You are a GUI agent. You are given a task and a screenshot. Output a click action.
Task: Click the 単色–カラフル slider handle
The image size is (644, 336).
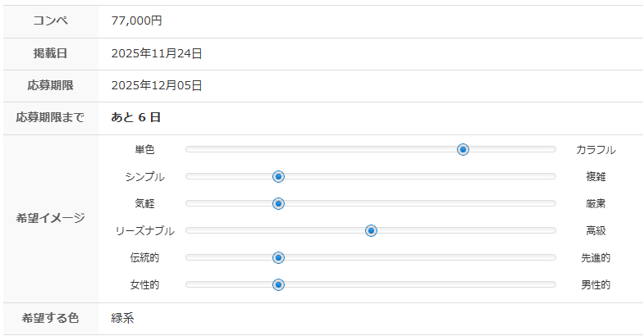point(463,149)
